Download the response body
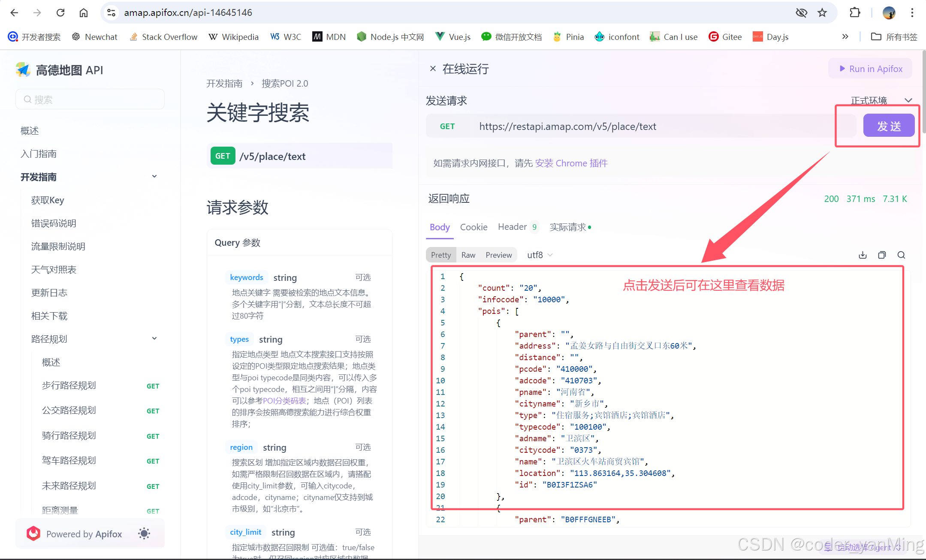Image resolution: width=926 pixels, height=560 pixels. [x=863, y=255]
